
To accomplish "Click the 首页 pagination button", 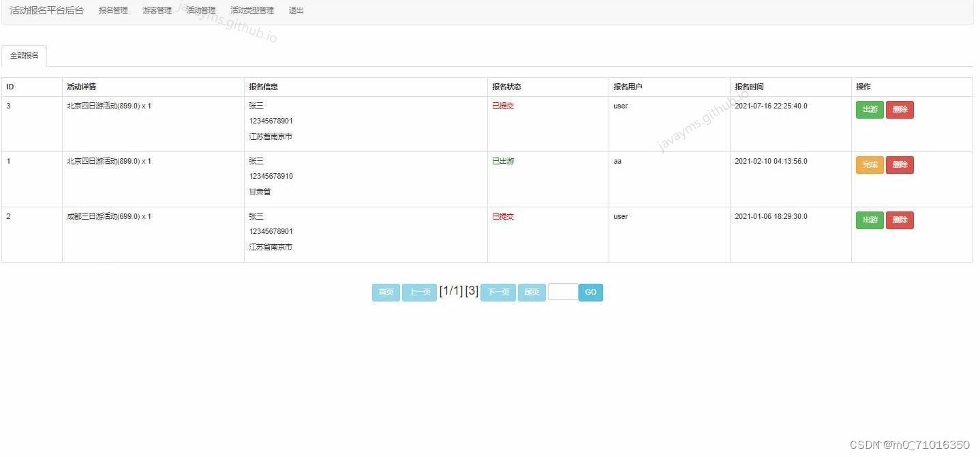I will click(x=386, y=292).
